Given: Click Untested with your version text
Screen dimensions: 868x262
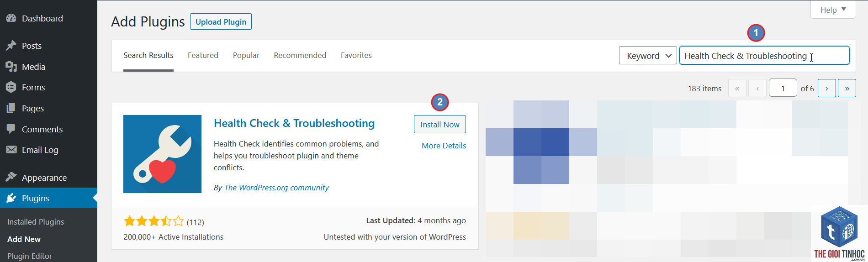Looking at the screenshot, I should point(395,237).
